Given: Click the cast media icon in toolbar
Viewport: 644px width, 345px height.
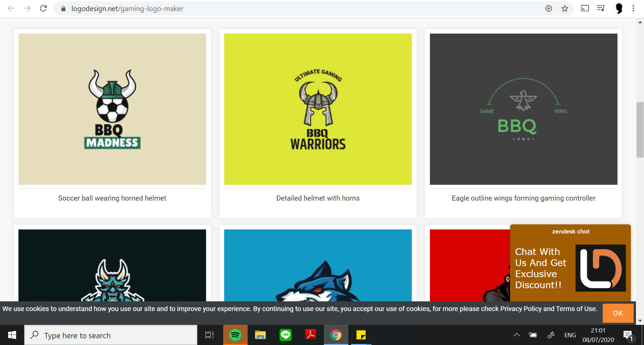Looking at the screenshot, I should point(585,8).
